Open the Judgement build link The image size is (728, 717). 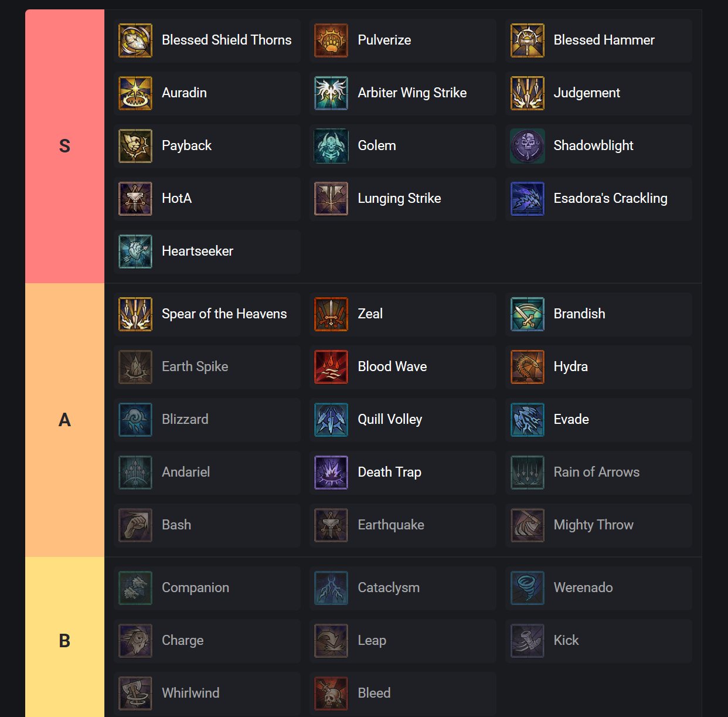587,93
